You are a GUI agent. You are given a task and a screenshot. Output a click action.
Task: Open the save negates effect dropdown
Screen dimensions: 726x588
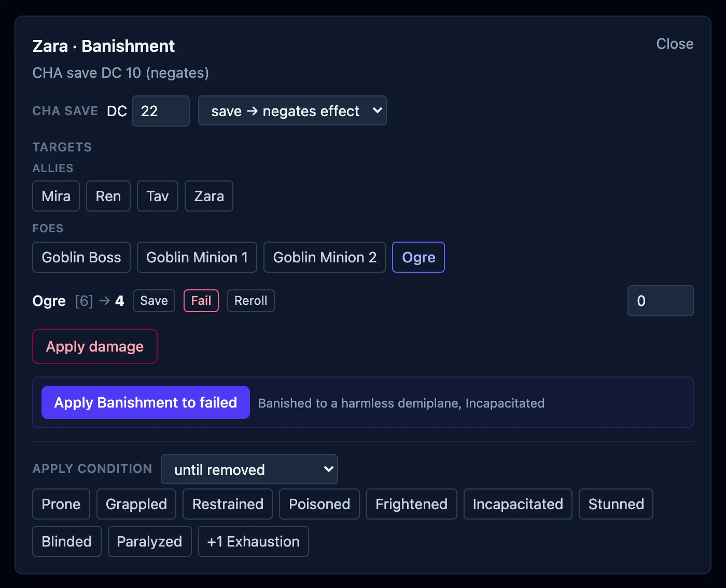pyautogui.click(x=292, y=111)
